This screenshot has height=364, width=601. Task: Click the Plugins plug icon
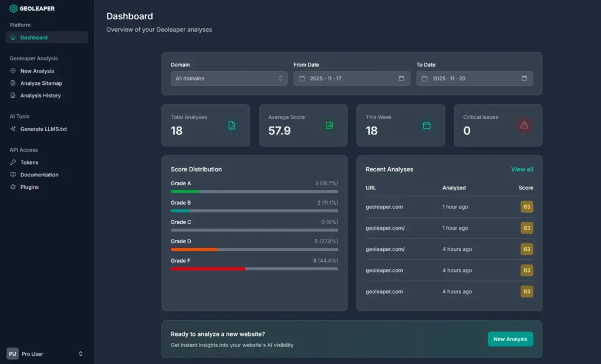(x=13, y=187)
